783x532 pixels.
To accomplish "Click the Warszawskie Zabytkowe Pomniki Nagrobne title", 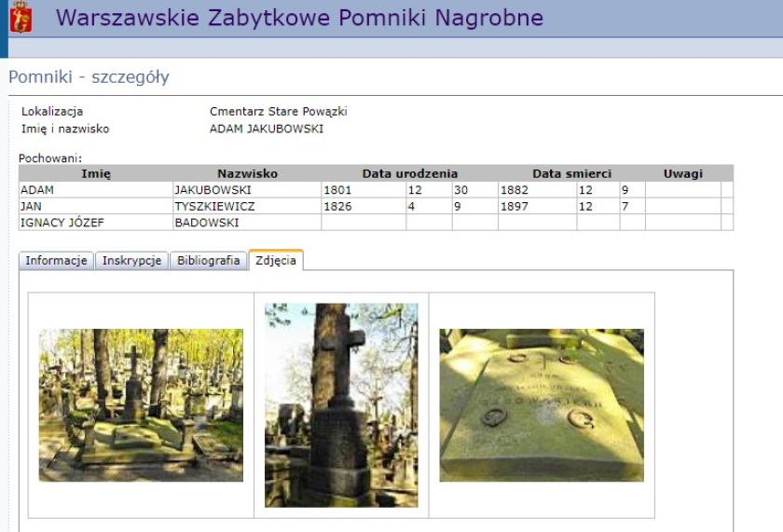I will point(299,18).
